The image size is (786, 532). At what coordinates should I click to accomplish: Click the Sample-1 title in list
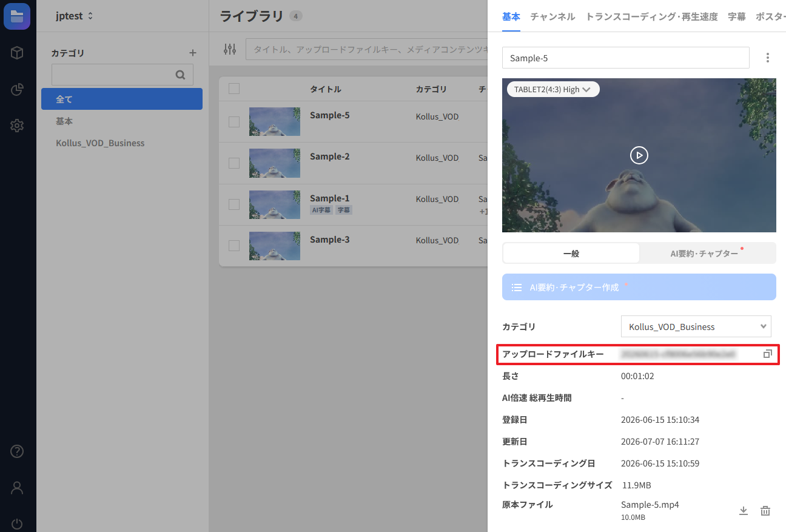[329, 198]
